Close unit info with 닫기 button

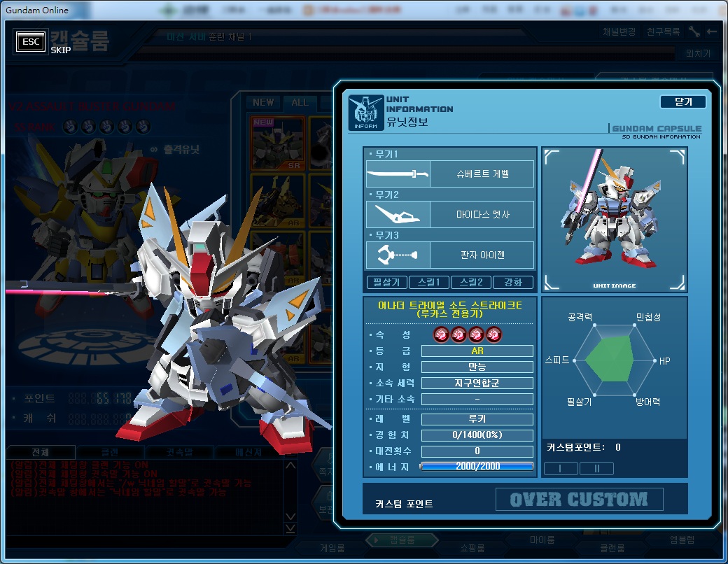click(x=682, y=101)
